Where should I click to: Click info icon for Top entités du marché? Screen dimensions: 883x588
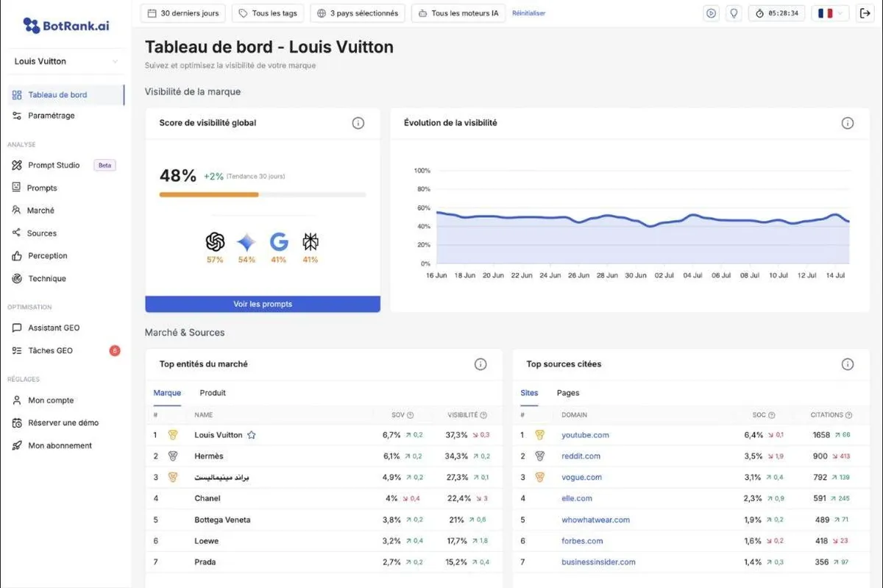tap(480, 364)
